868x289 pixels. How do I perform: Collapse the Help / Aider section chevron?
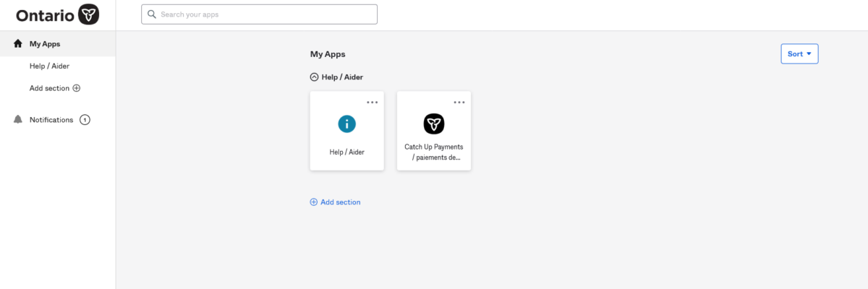coord(314,77)
